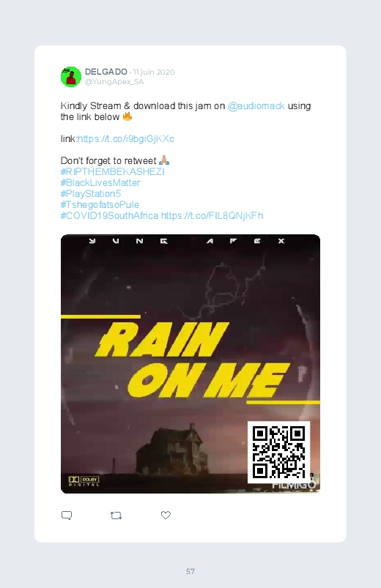Screen dimensions: 381x588
Task: Open DELGADO's green profile avatar
Action: (71, 76)
